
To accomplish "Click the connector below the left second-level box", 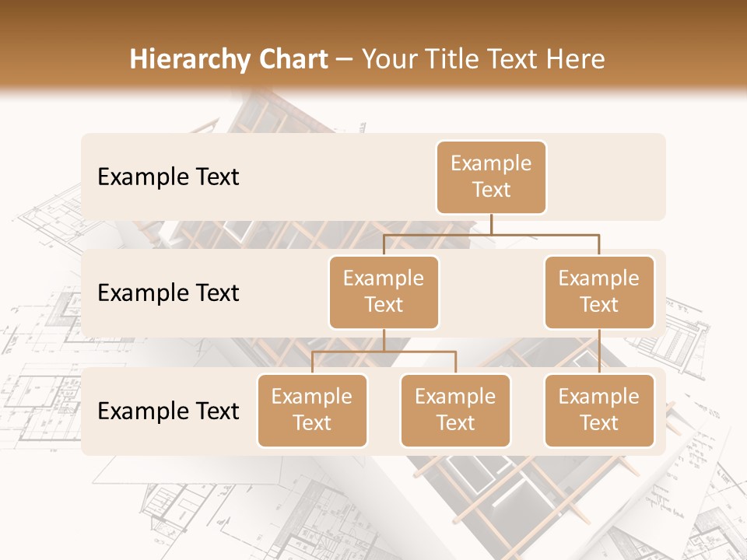I will pos(384,338).
